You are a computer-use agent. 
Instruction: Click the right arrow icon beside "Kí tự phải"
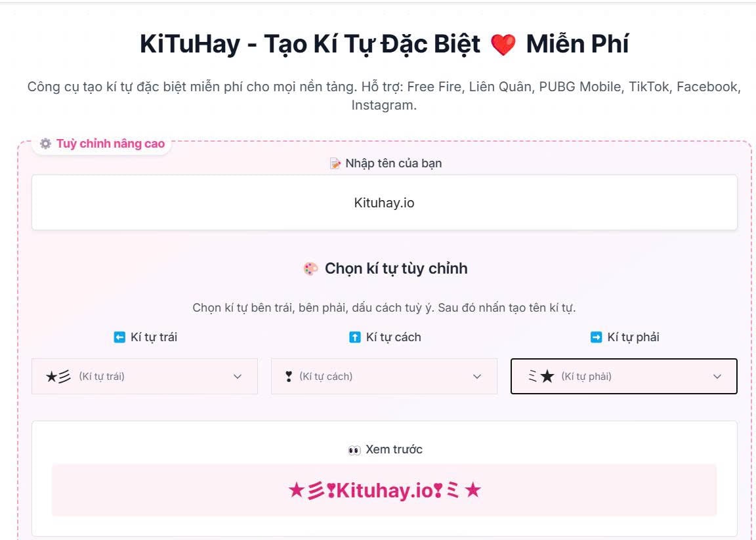pos(596,337)
